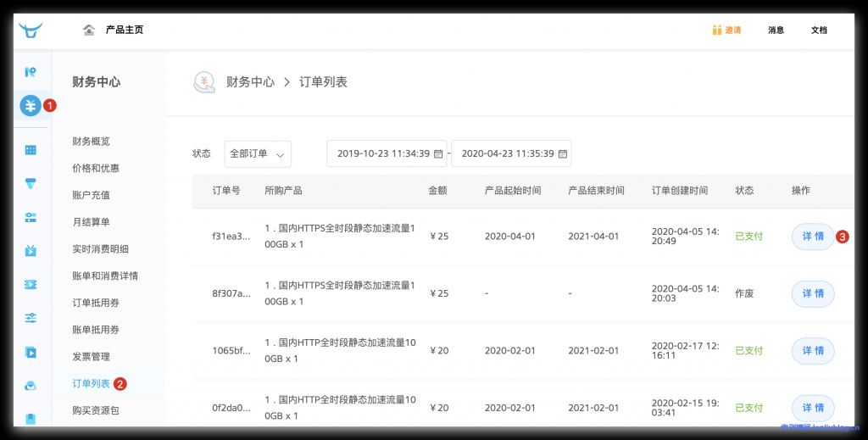This screenshot has width=868, height=440.
Task: Open calendar icon in start date field
Action: 438,154
